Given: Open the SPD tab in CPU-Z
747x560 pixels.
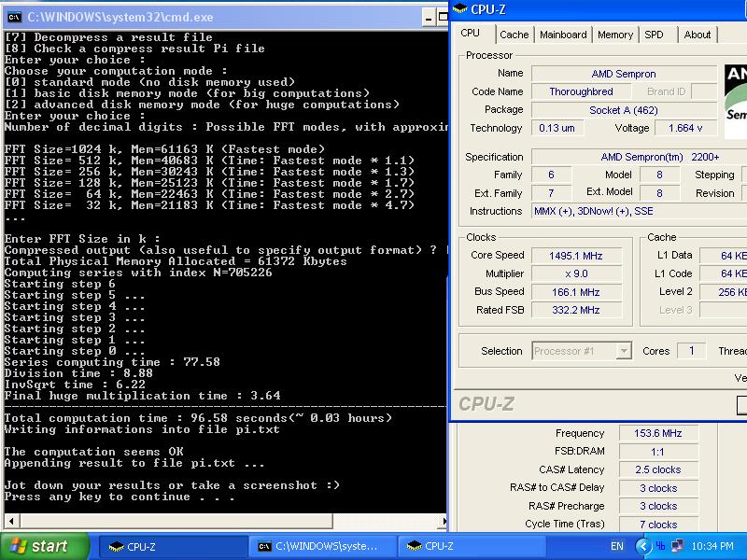Looking at the screenshot, I should (x=655, y=35).
